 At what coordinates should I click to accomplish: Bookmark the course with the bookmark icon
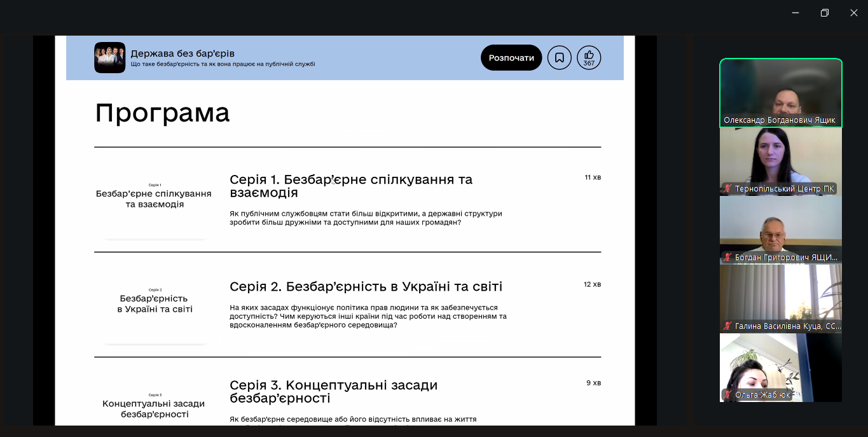coord(560,58)
